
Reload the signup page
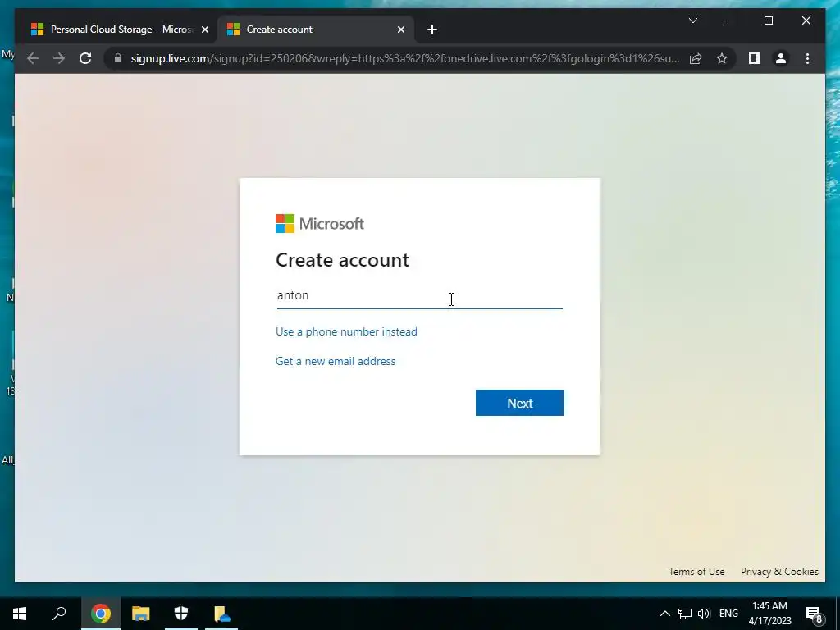click(85, 58)
